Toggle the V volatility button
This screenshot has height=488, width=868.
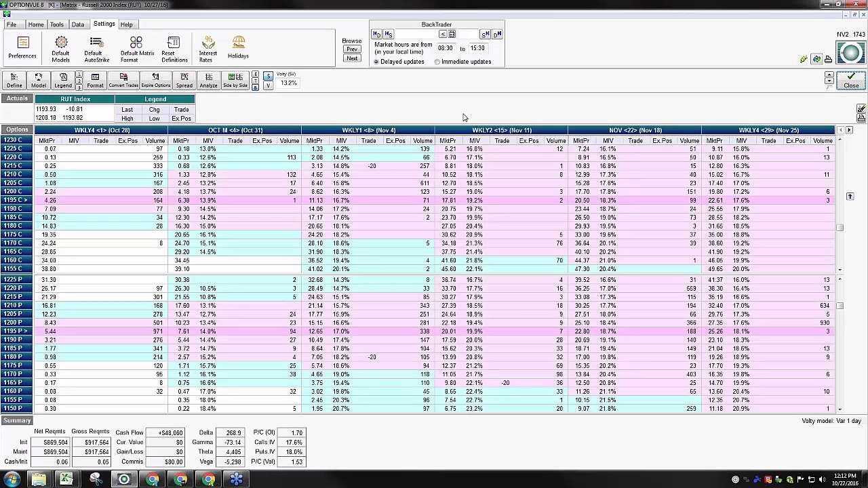(x=268, y=85)
